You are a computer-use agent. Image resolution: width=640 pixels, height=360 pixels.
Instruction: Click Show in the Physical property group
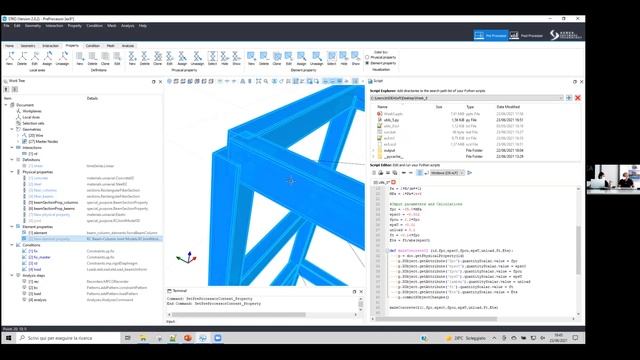[x=236, y=58]
